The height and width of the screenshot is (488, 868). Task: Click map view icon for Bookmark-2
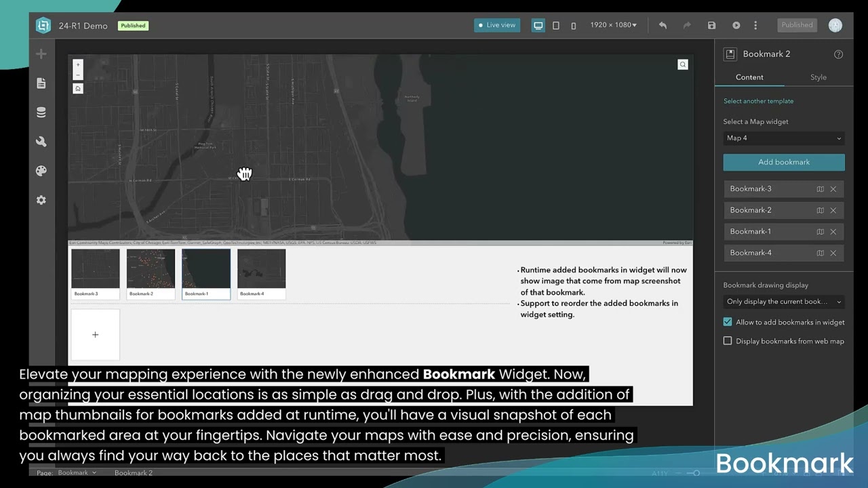(820, 210)
